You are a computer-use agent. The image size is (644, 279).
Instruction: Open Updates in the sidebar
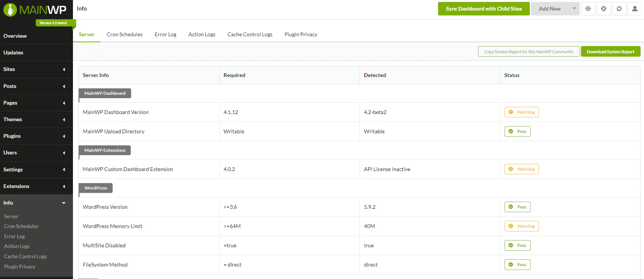(x=36, y=53)
